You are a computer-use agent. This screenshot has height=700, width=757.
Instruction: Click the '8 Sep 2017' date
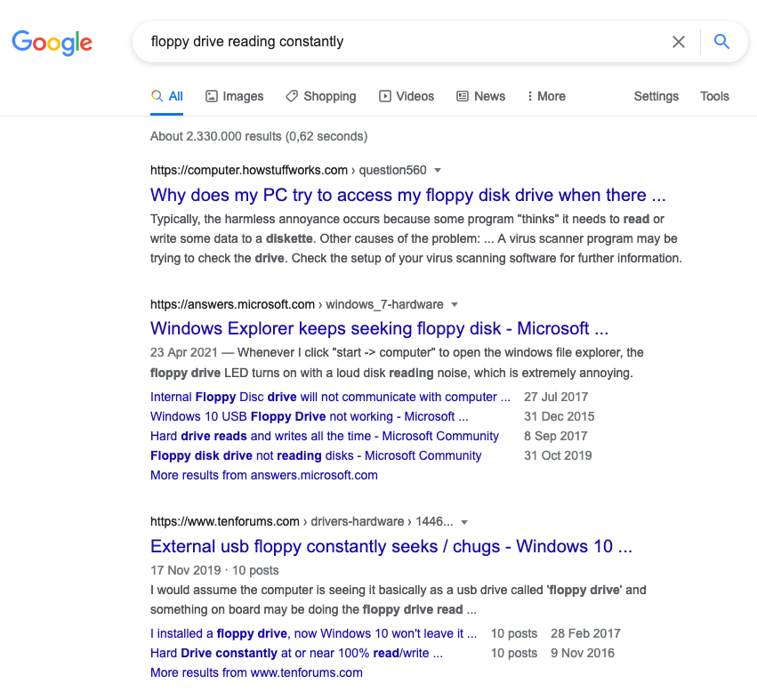(556, 436)
